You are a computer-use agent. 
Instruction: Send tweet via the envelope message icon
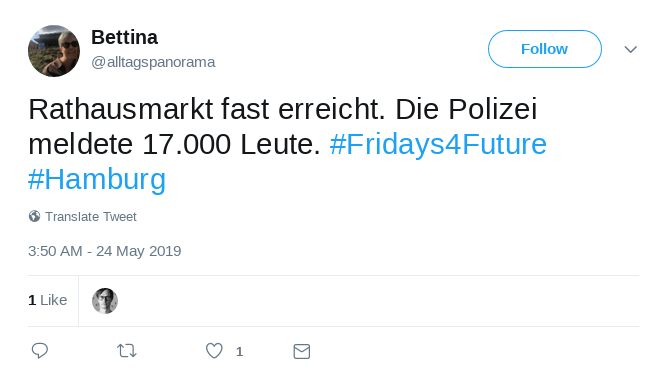(x=301, y=351)
